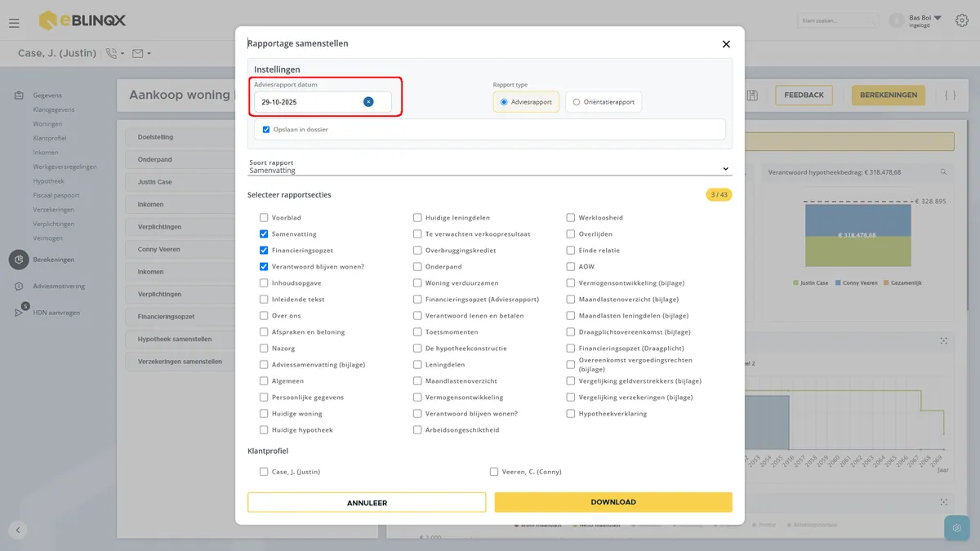Check the Veeren, C. (Conny) klantprofiel box
This screenshot has height=551, width=980.
pos(494,472)
